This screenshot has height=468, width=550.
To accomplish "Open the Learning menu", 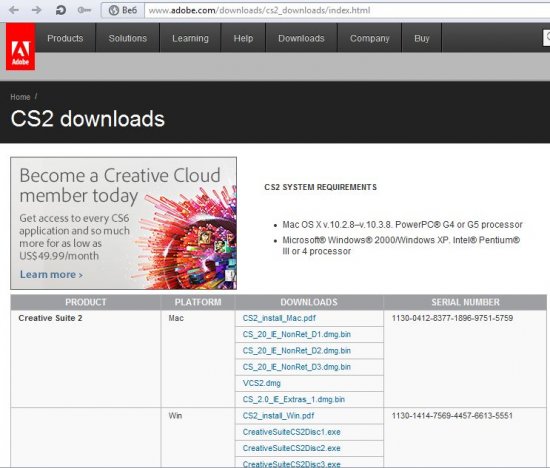I will (x=190, y=38).
